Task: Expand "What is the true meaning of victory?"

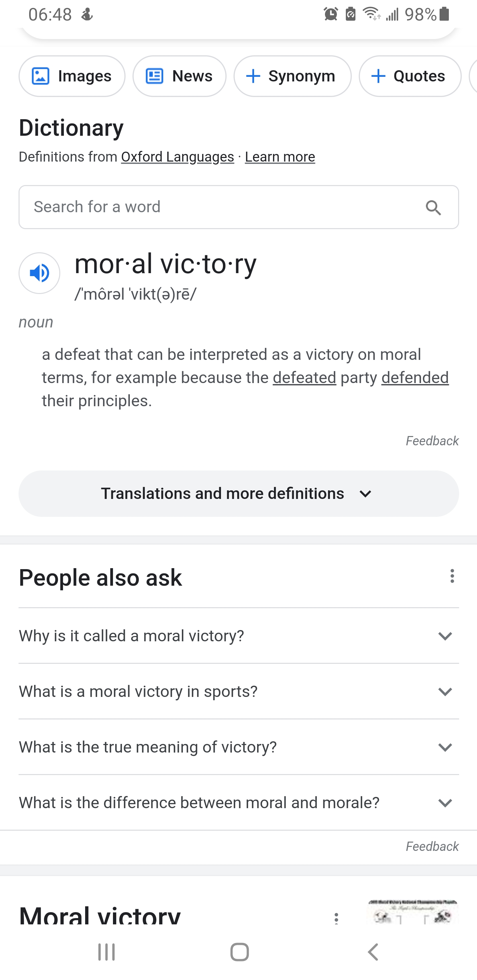Action: [x=239, y=747]
